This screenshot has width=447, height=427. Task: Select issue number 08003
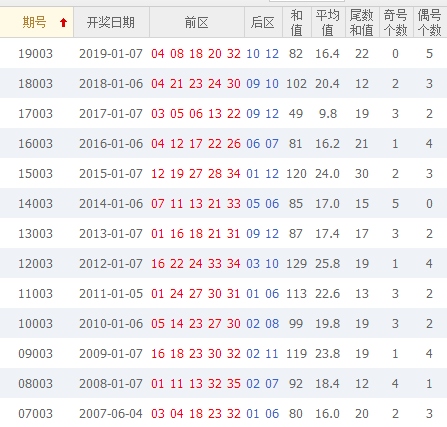pyautogui.click(x=35, y=384)
